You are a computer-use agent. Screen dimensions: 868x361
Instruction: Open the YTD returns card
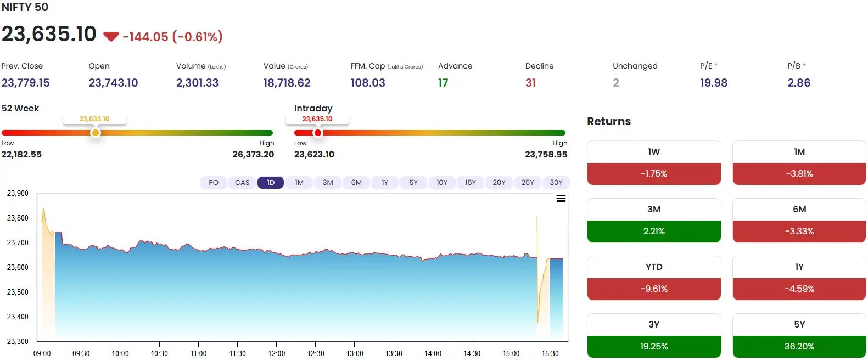click(654, 278)
